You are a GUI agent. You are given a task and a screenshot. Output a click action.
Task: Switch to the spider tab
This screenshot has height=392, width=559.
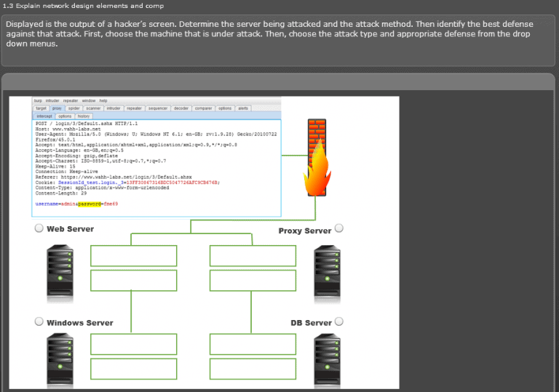pos(74,108)
